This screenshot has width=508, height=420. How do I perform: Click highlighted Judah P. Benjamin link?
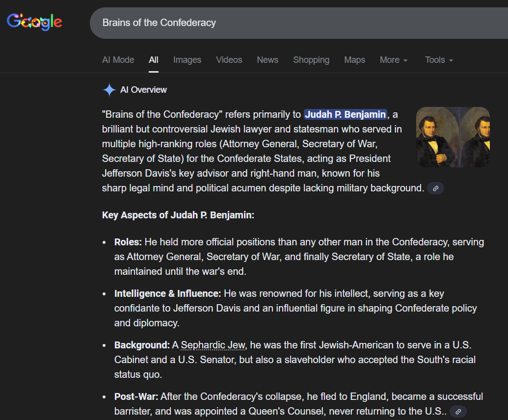pyautogui.click(x=346, y=114)
